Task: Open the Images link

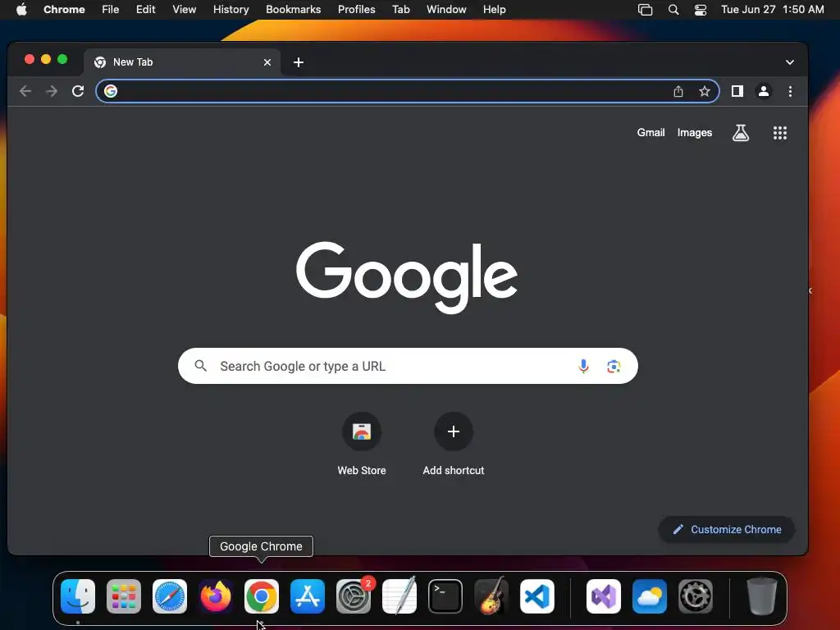Action: point(694,133)
